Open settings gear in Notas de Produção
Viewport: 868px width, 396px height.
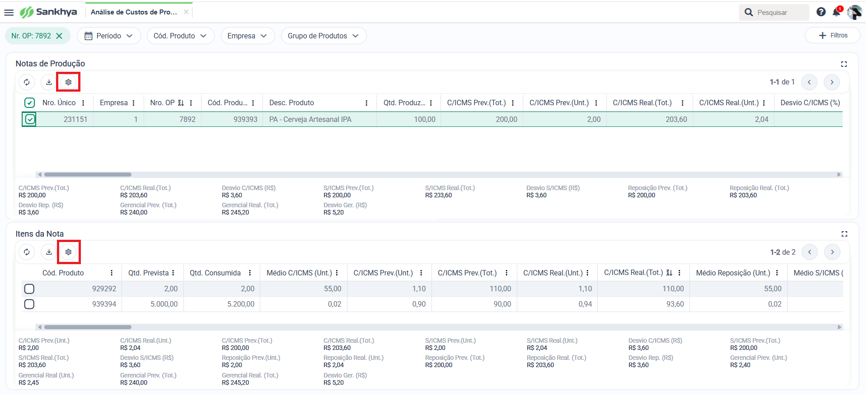69,82
